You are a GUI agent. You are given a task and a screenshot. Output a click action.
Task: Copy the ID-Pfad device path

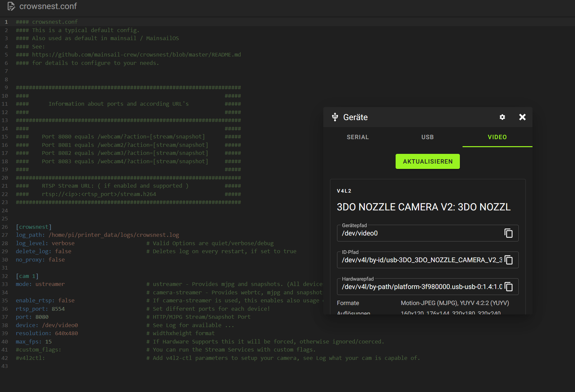pyautogui.click(x=508, y=260)
